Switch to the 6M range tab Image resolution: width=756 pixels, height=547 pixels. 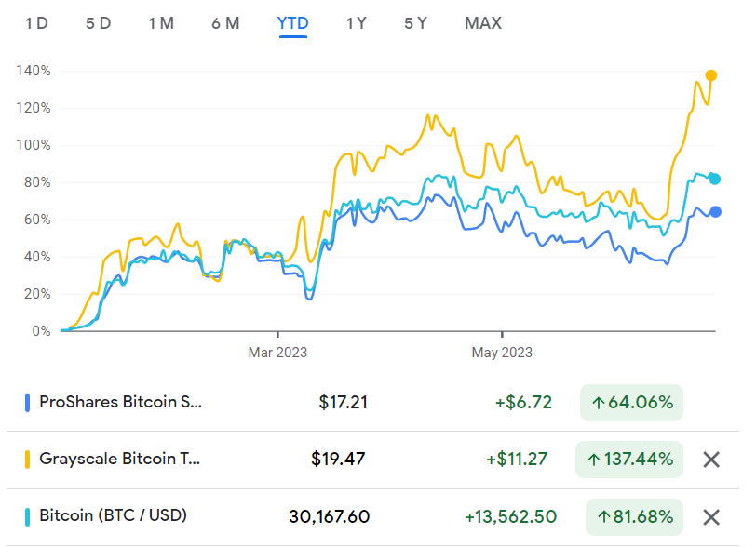[225, 23]
